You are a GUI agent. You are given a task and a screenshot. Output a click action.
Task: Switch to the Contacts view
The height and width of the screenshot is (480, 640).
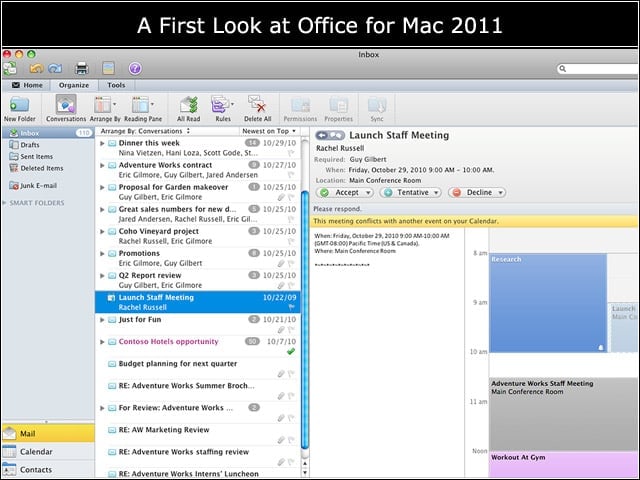[x=48, y=469]
